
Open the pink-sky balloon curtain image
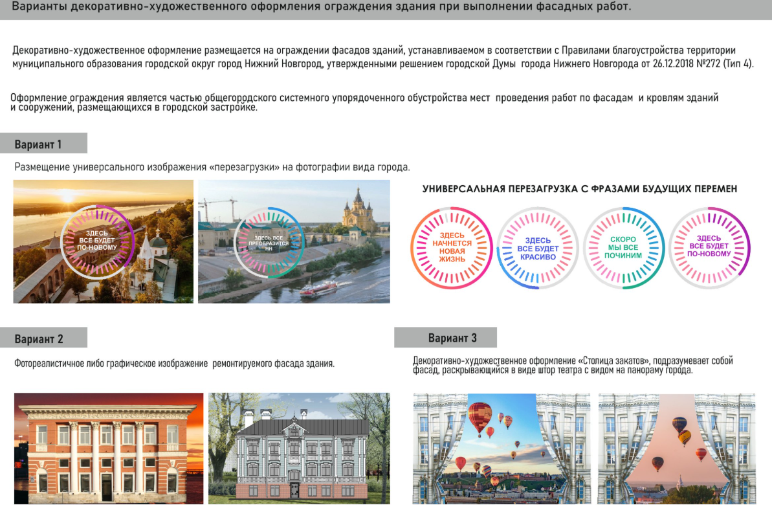[x=676, y=449]
